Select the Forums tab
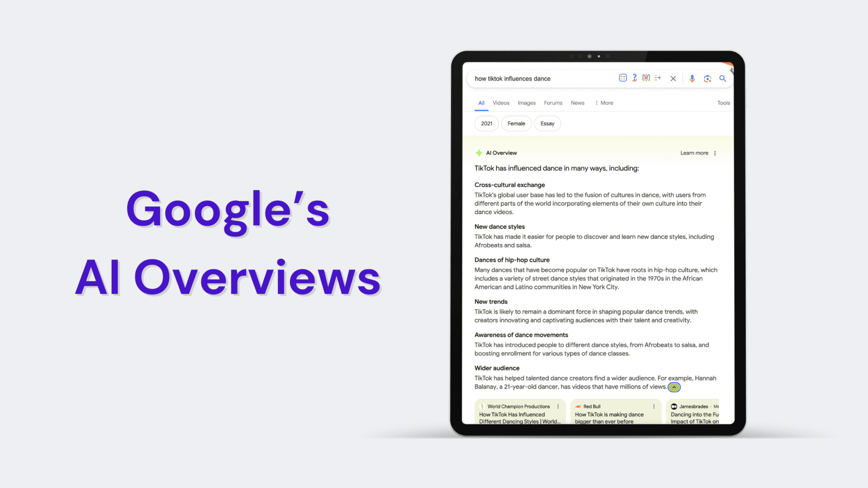 (x=552, y=103)
